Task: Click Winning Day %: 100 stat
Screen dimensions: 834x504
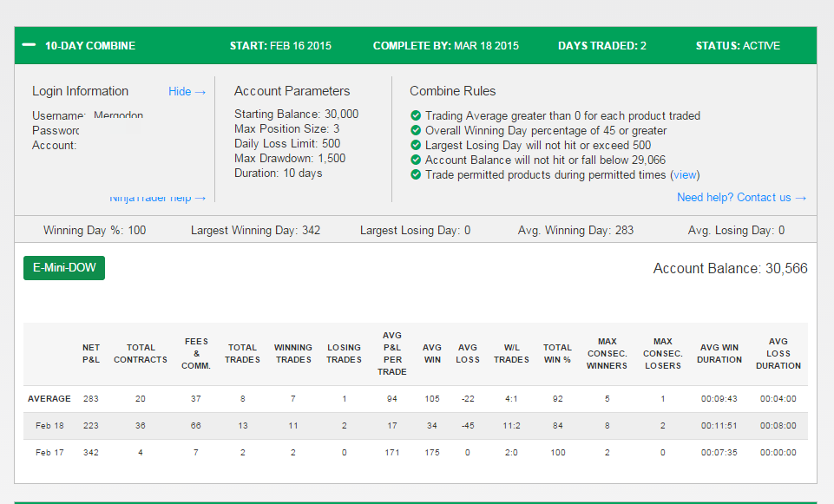Action: pyautogui.click(x=95, y=230)
